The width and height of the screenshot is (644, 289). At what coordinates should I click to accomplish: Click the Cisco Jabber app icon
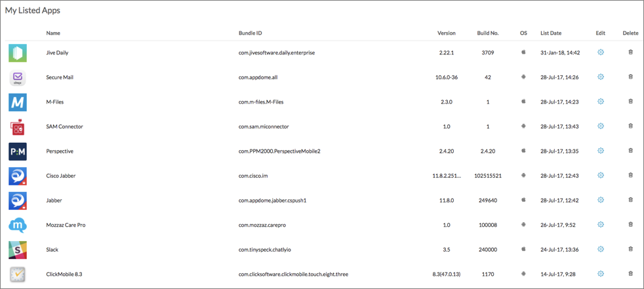pos(18,176)
